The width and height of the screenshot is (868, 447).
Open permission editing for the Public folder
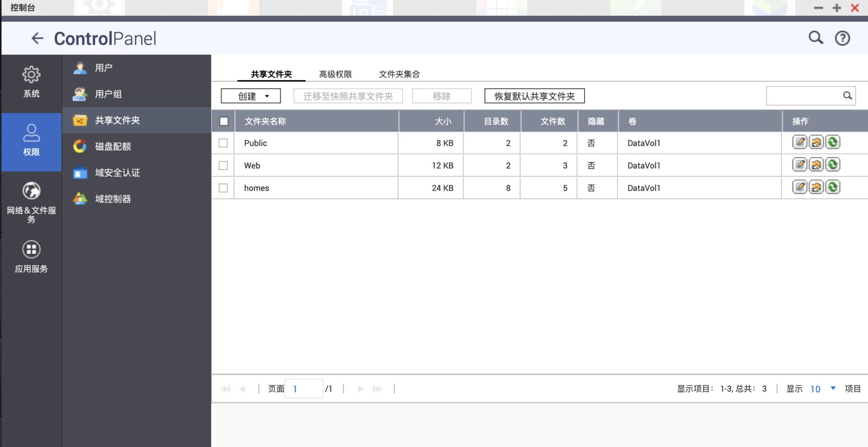[x=816, y=142]
